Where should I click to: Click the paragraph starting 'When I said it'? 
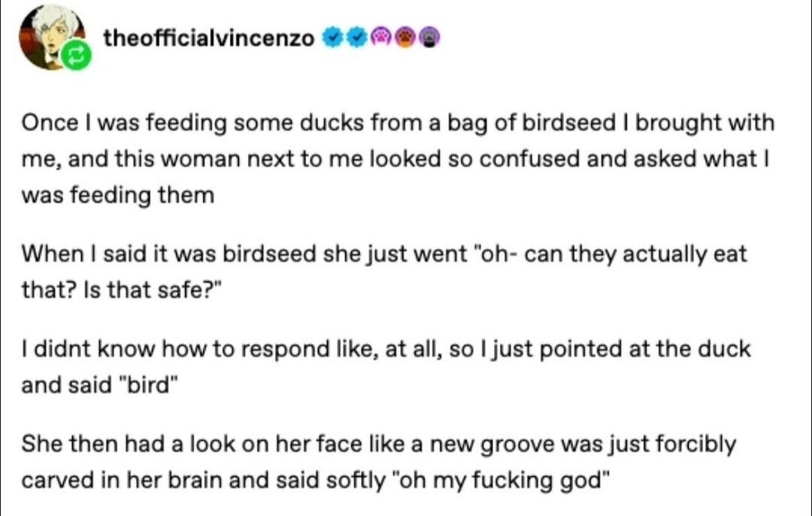point(383,272)
